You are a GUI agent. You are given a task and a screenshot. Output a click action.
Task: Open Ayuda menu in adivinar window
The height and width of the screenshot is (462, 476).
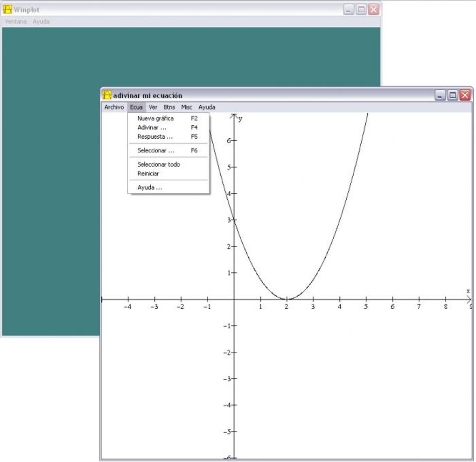coord(207,107)
